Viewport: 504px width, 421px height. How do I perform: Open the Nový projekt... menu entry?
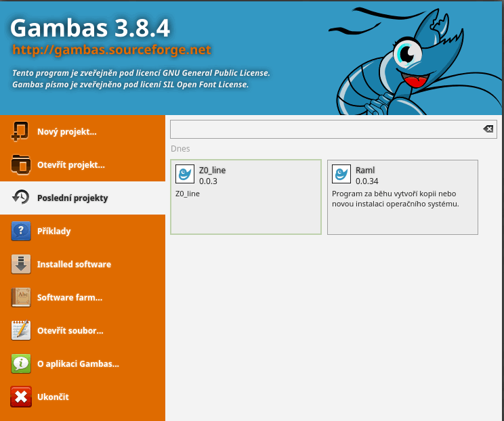66,132
